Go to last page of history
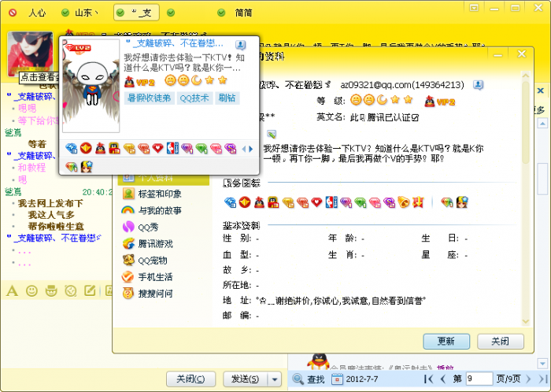 tap(542, 379)
